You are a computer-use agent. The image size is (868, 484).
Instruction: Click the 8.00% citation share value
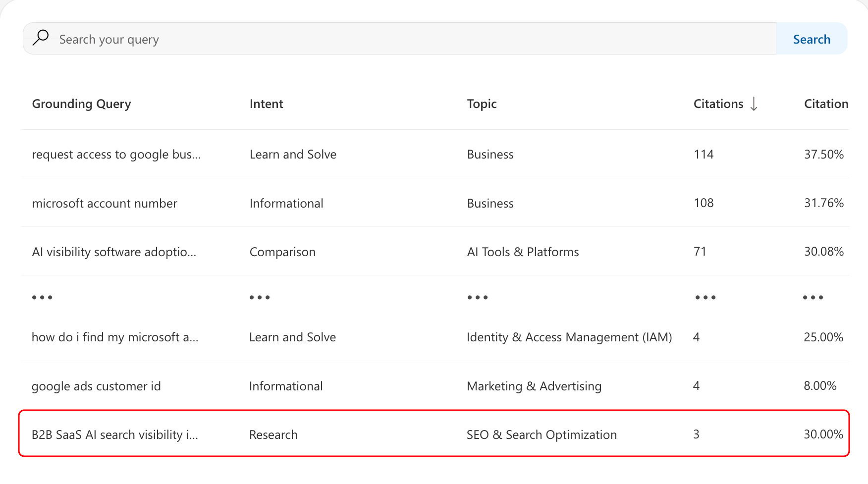pos(820,386)
